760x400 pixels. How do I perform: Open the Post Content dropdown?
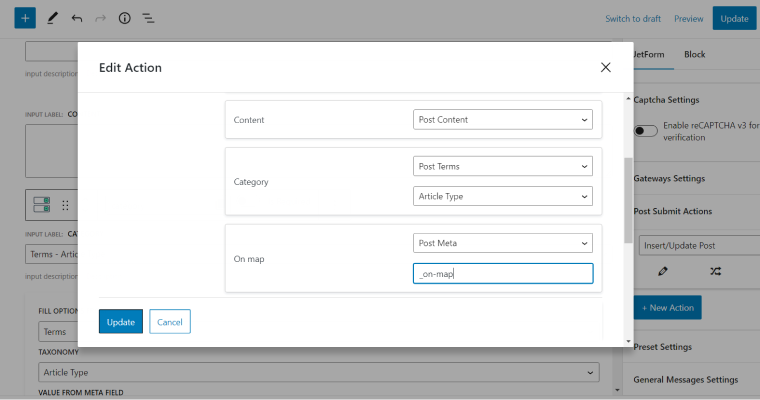click(503, 119)
